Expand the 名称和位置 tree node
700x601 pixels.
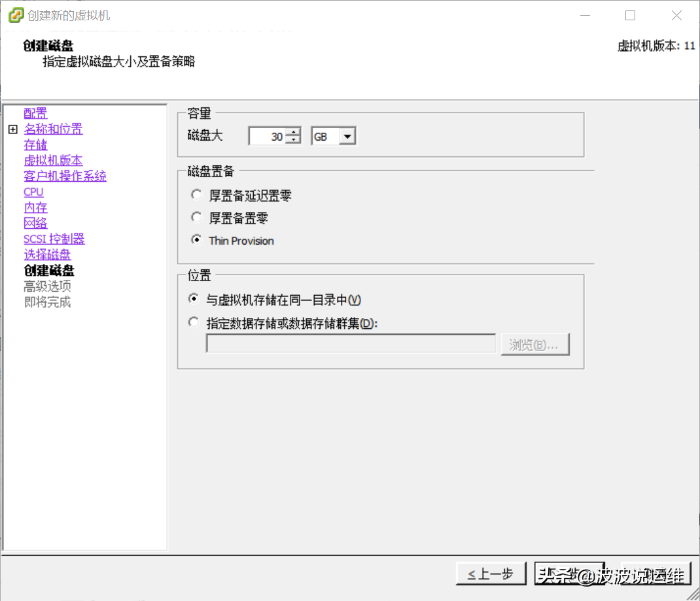tap(13, 129)
